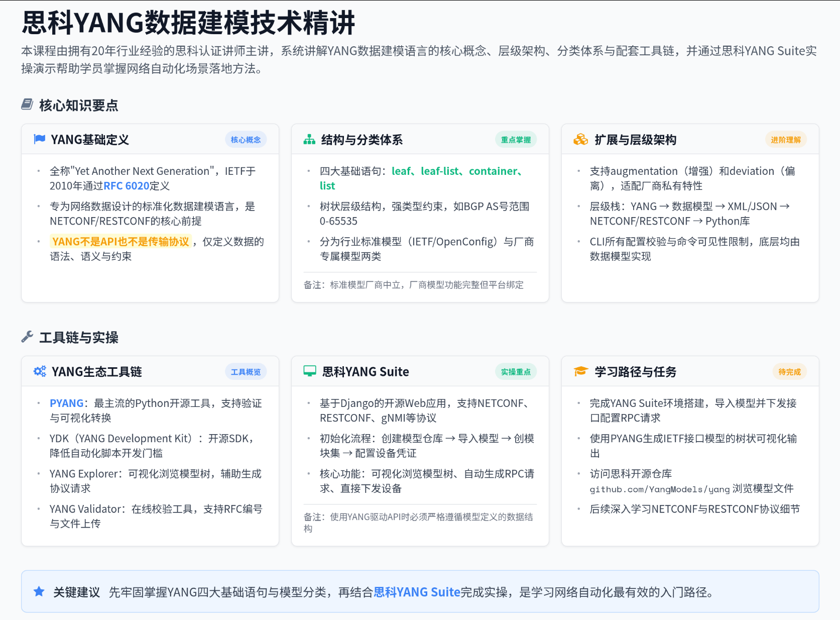This screenshot has width=840, height=620.
Task: Open the github.com/YangModels/yang repository address
Action: click(x=659, y=489)
